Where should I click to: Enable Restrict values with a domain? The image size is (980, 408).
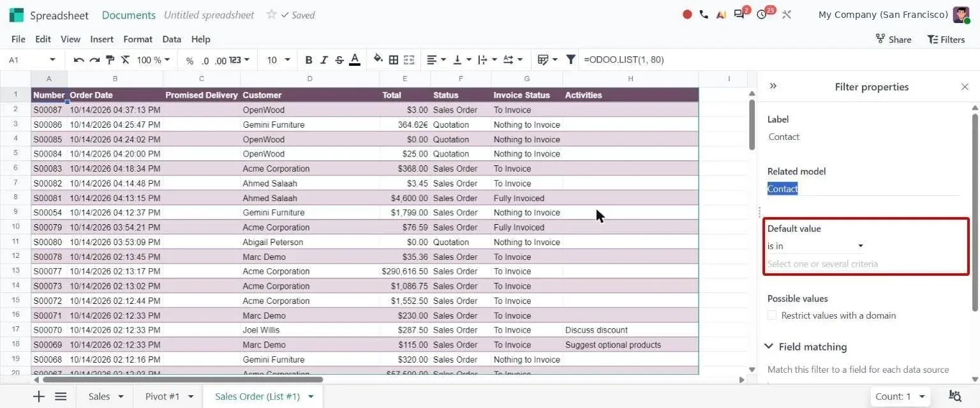[x=772, y=315]
